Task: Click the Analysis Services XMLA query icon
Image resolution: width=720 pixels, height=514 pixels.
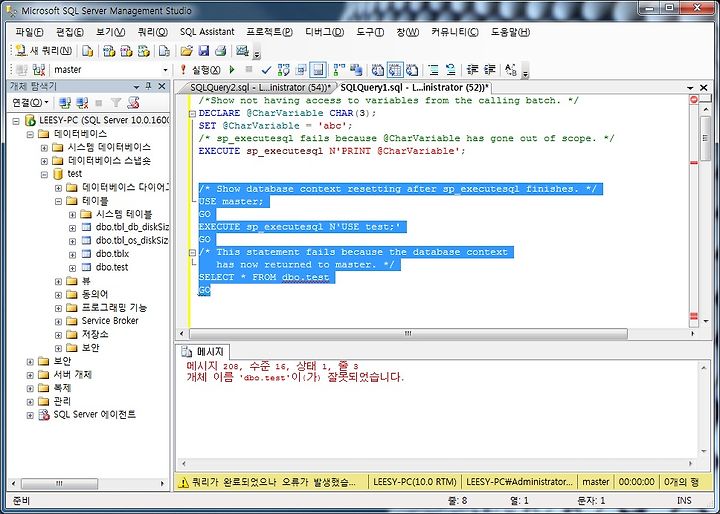Action: tap(144, 51)
